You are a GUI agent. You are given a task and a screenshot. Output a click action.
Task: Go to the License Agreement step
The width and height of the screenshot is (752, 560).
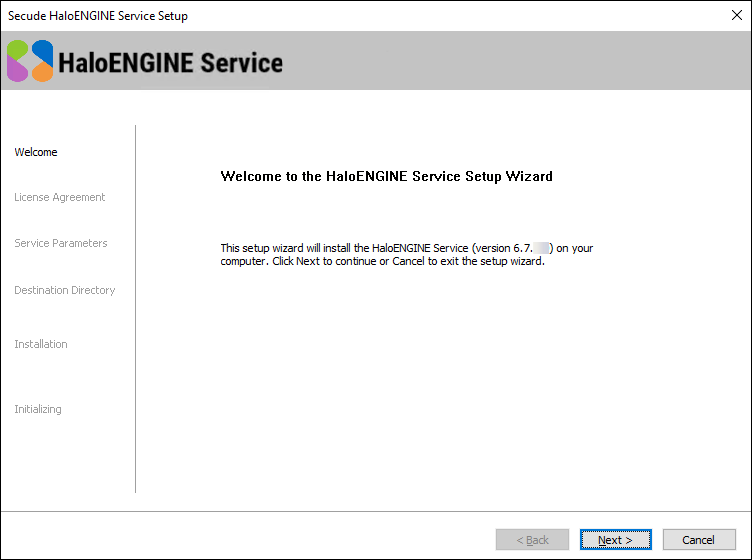click(x=59, y=197)
